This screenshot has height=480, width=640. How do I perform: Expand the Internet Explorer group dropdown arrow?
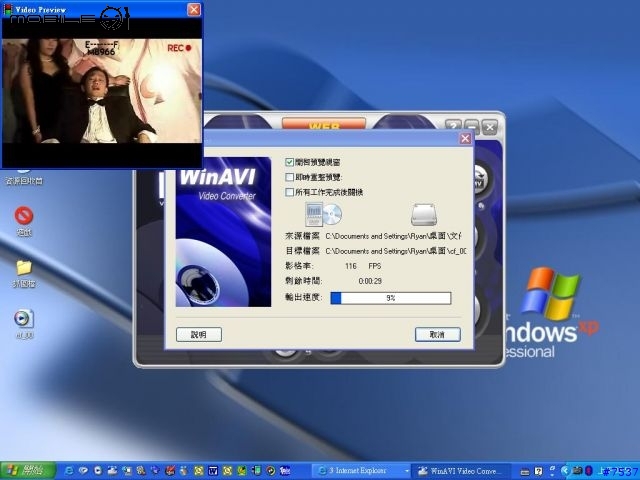(407, 471)
